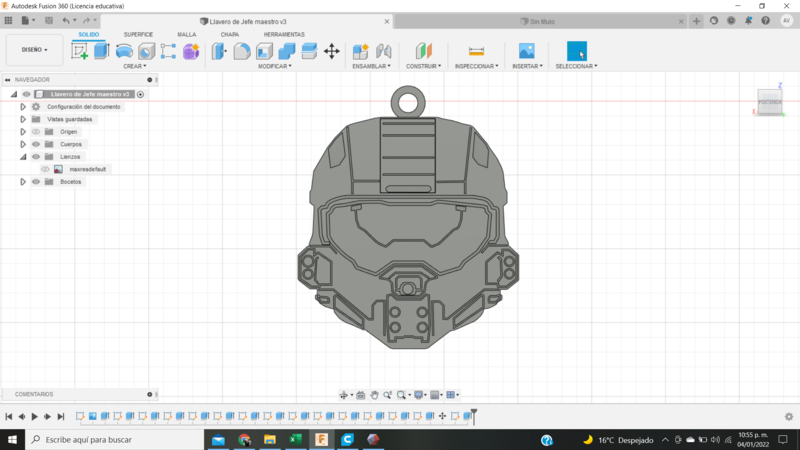Collapse the Lienzos node

(x=23, y=157)
